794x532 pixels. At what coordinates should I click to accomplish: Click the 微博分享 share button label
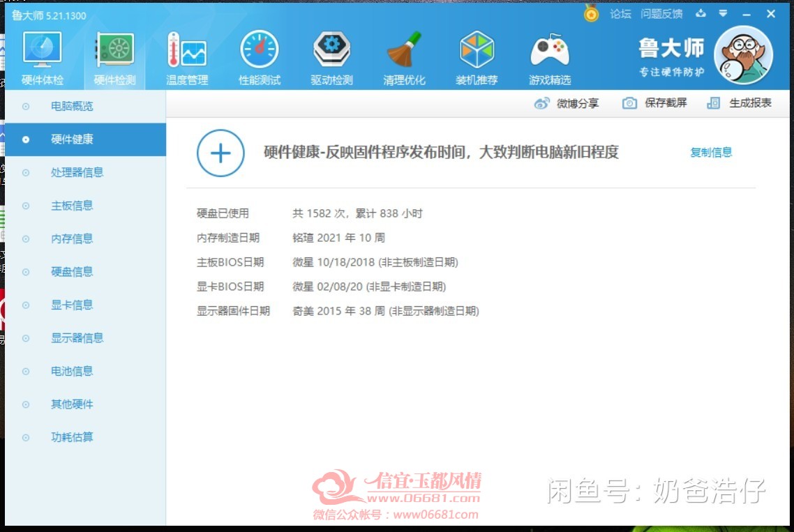pos(578,104)
